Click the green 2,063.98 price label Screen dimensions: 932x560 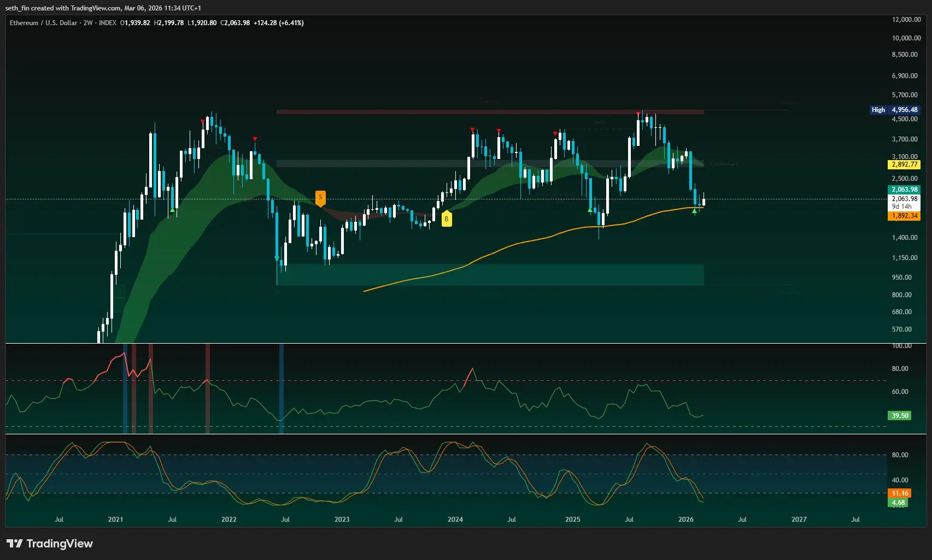coord(905,190)
